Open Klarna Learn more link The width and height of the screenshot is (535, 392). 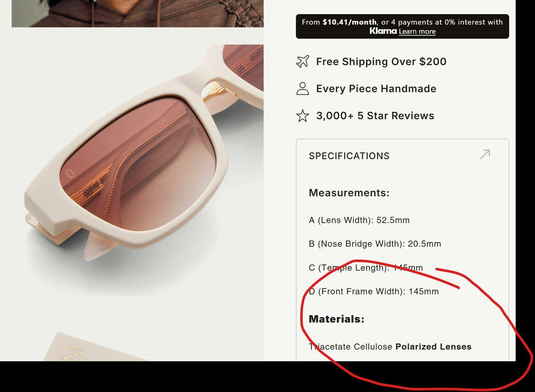[417, 31]
